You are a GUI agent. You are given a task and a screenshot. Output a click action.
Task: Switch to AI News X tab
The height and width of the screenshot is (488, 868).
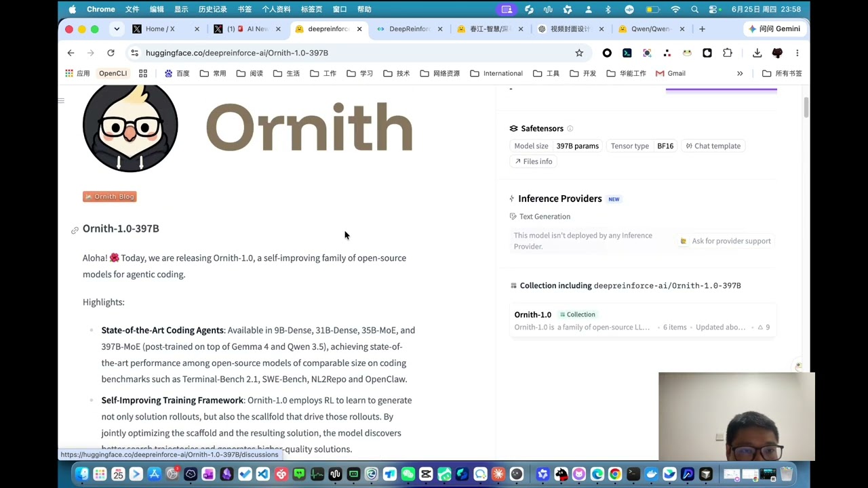click(x=248, y=29)
